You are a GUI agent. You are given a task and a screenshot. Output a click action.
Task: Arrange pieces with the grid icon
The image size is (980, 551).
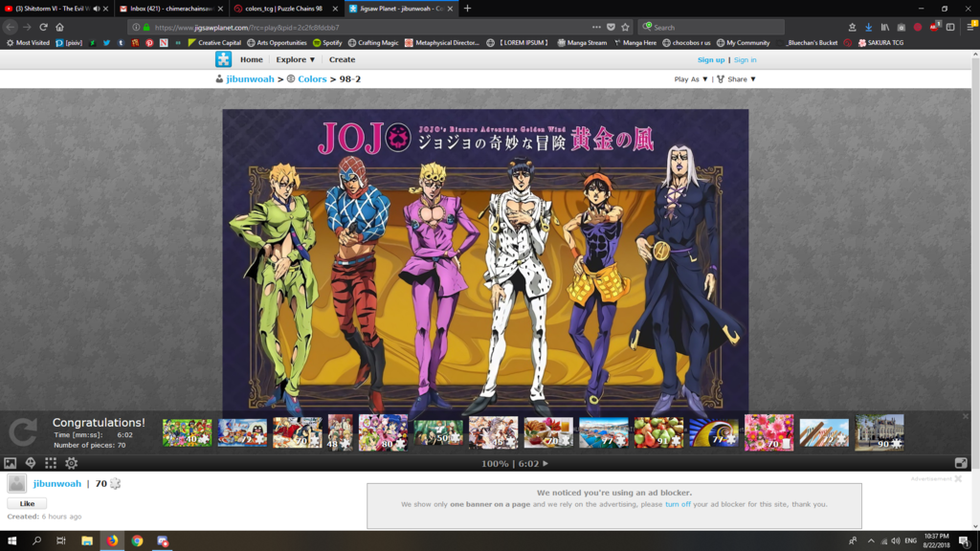[51, 463]
